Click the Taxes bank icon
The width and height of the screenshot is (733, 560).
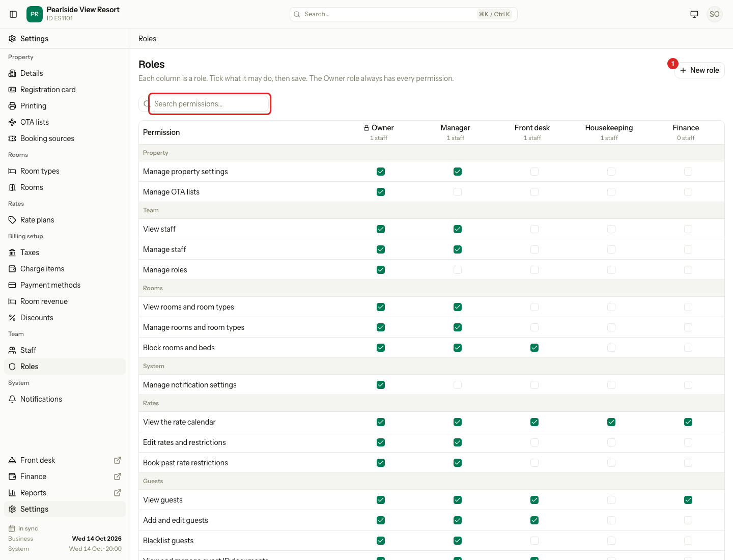12,253
